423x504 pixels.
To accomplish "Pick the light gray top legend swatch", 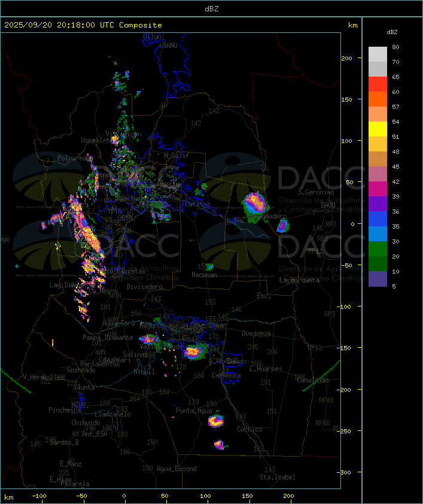I will coord(378,54).
